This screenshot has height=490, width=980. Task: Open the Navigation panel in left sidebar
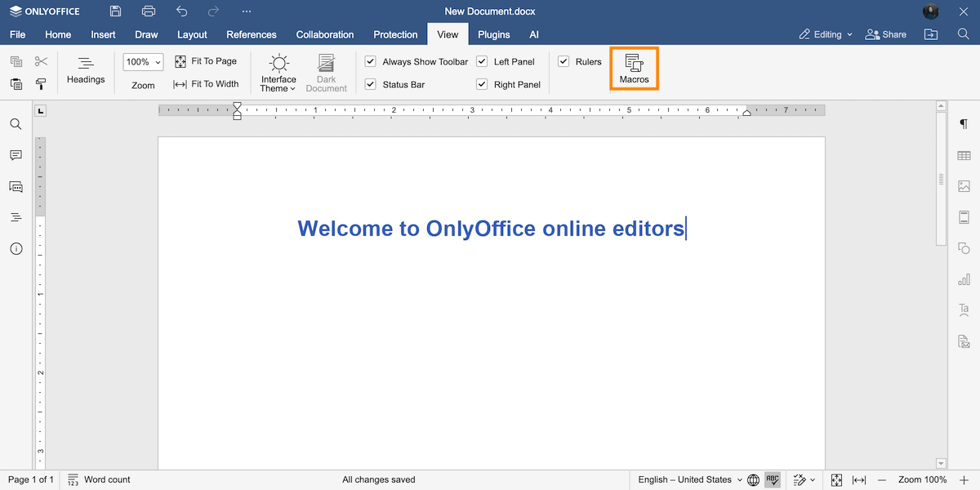pos(16,217)
